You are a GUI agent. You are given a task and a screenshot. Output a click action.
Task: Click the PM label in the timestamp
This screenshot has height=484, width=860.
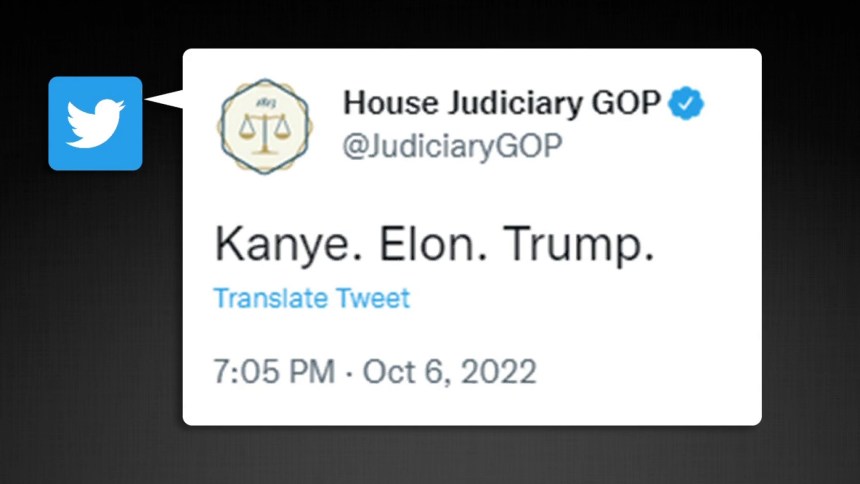pyautogui.click(x=312, y=371)
